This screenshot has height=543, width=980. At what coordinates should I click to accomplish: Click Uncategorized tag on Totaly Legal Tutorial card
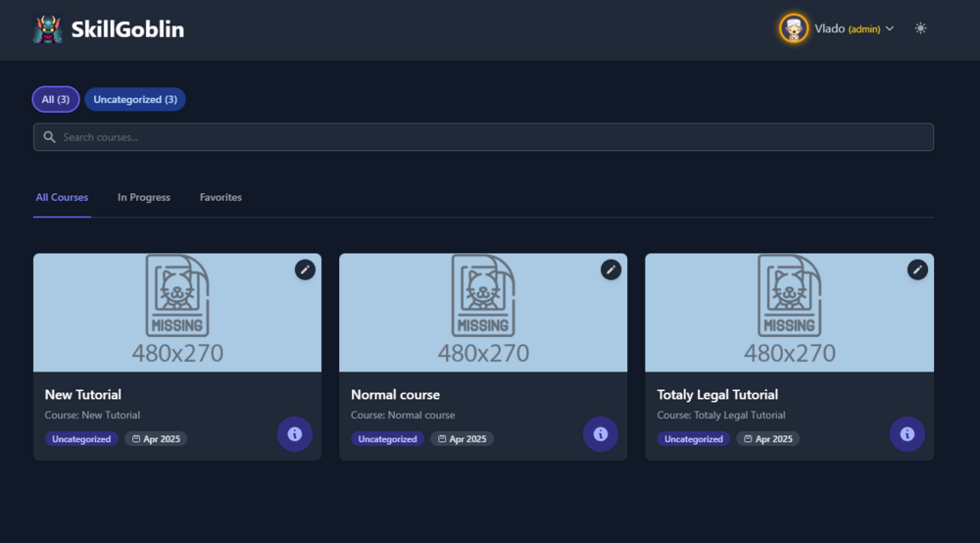tap(694, 439)
